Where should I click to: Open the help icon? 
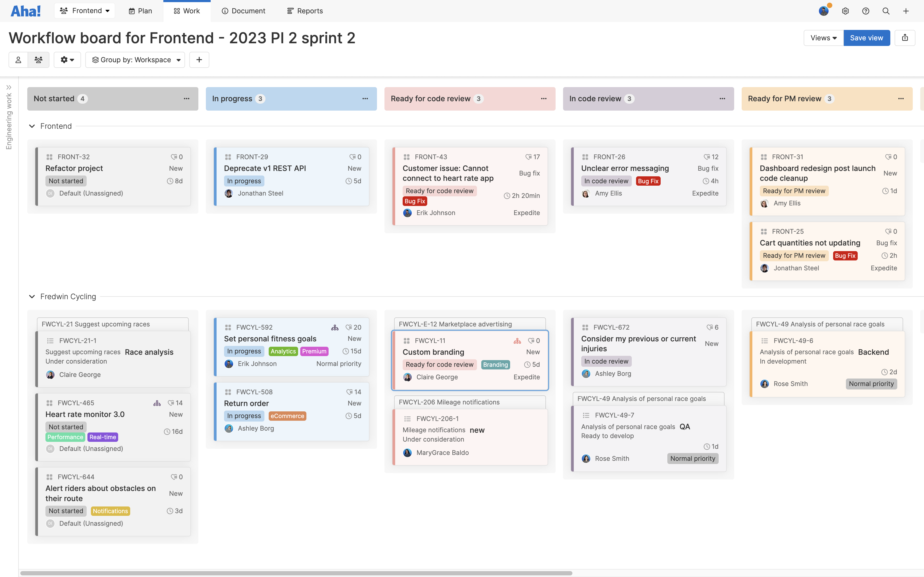tap(866, 11)
